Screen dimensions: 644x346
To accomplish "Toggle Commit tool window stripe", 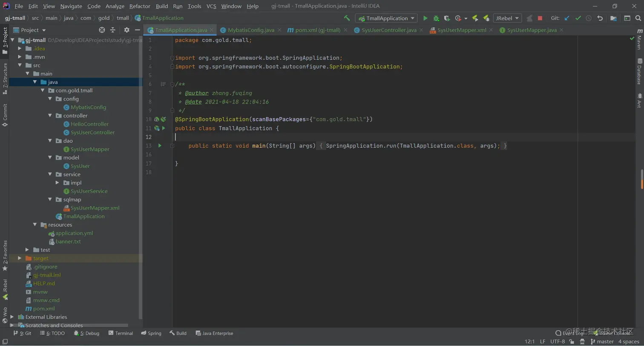I will (x=5, y=115).
